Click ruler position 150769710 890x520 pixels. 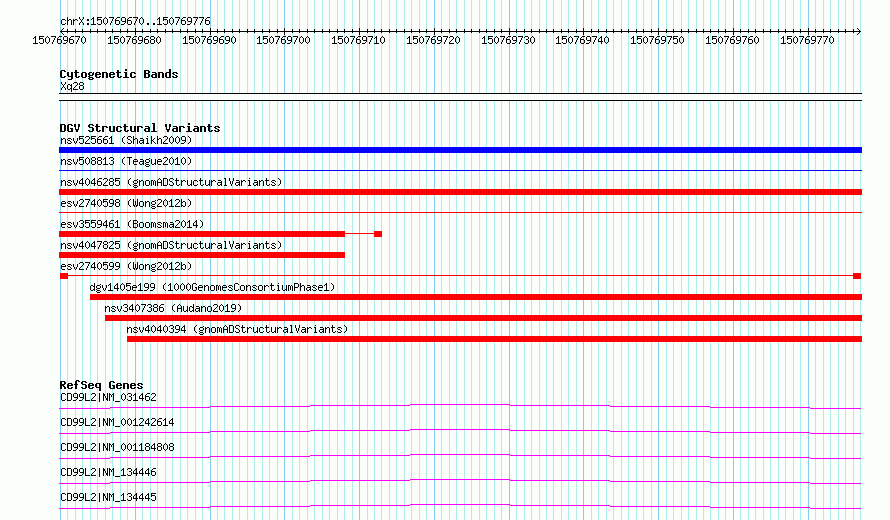click(358, 40)
